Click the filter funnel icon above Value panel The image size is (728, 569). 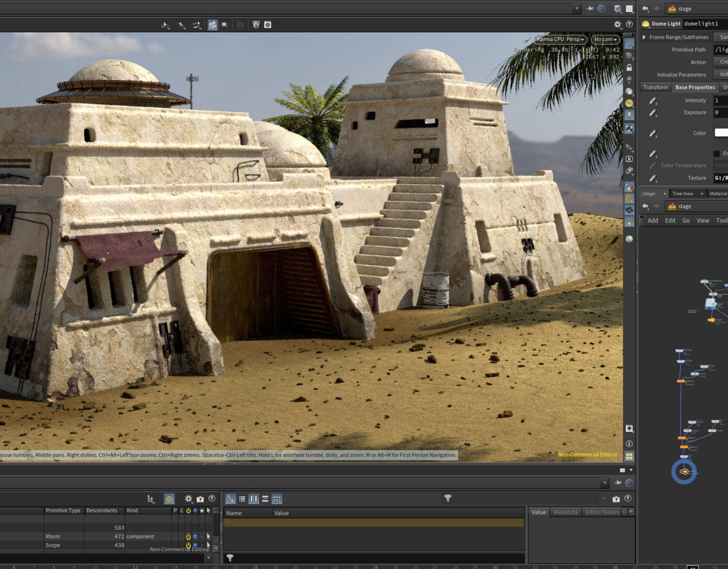click(x=448, y=498)
